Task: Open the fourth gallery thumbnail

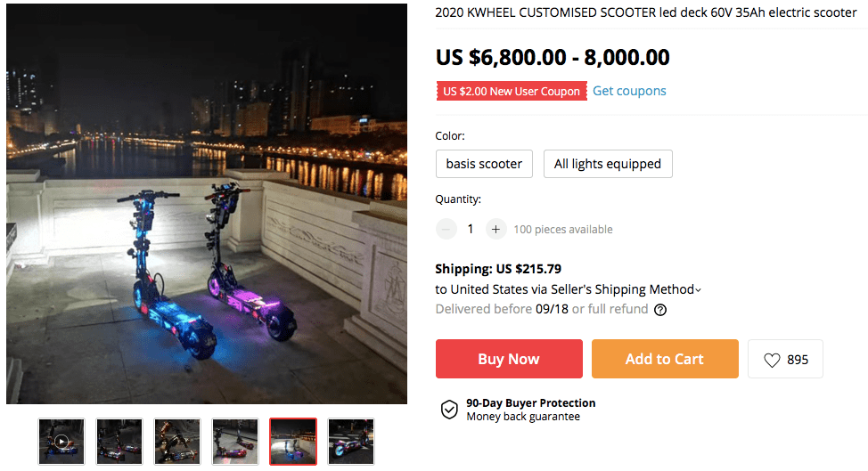Action: point(235,441)
